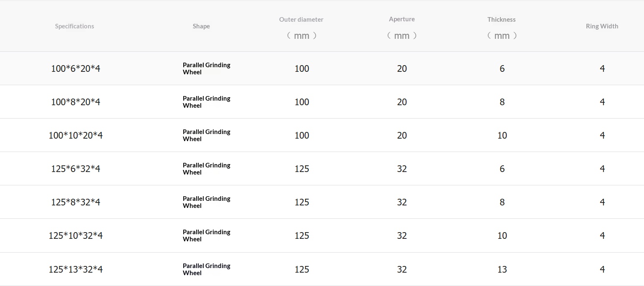
Task: Click the Aperture column header
Action: [402, 19]
